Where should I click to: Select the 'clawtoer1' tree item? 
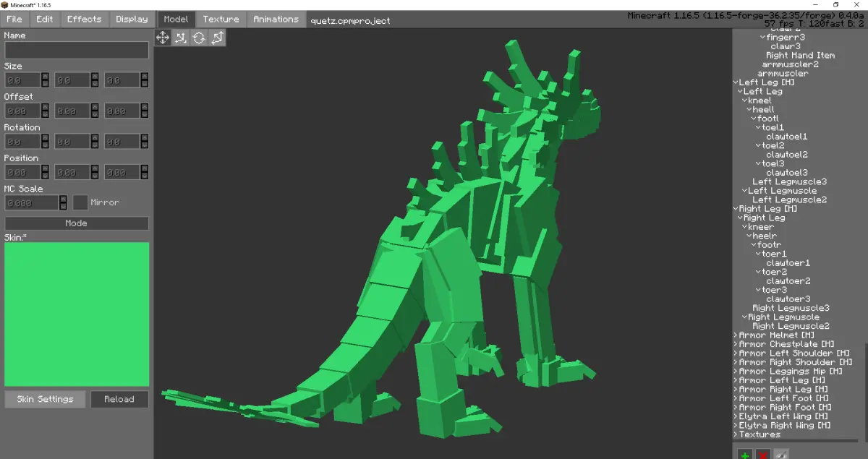click(x=788, y=263)
